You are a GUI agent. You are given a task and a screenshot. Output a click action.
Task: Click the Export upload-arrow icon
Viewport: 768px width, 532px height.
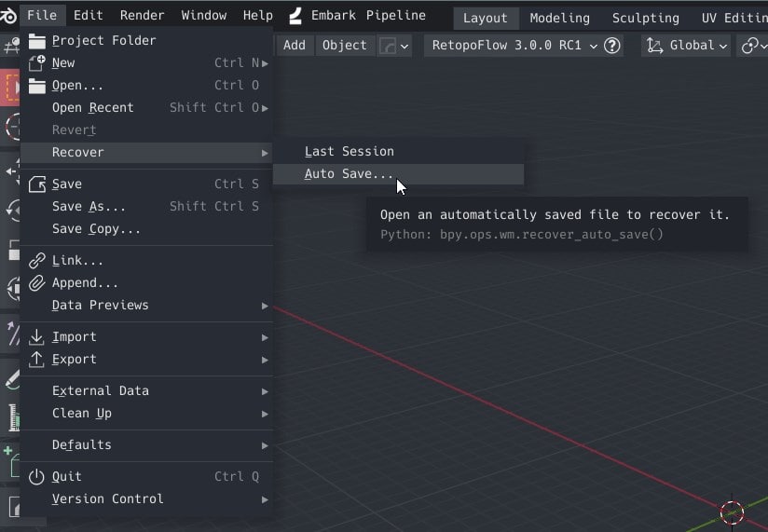36,360
